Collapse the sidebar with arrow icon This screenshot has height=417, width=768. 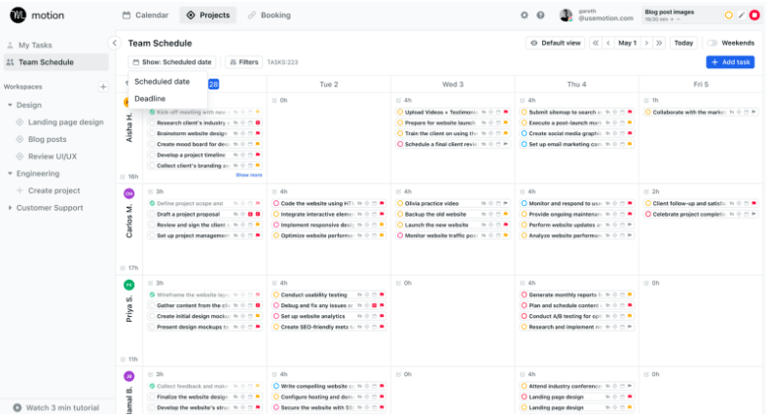[x=115, y=43]
